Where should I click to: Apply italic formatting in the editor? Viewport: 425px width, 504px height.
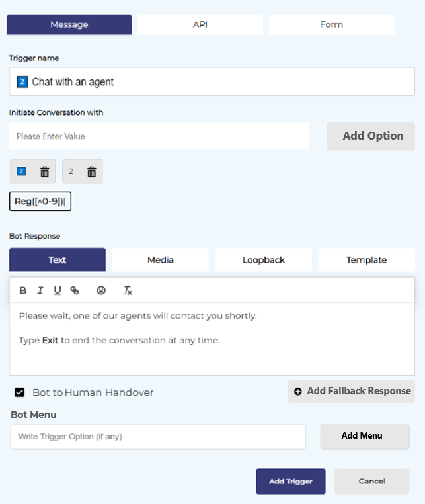click(40, 290)
